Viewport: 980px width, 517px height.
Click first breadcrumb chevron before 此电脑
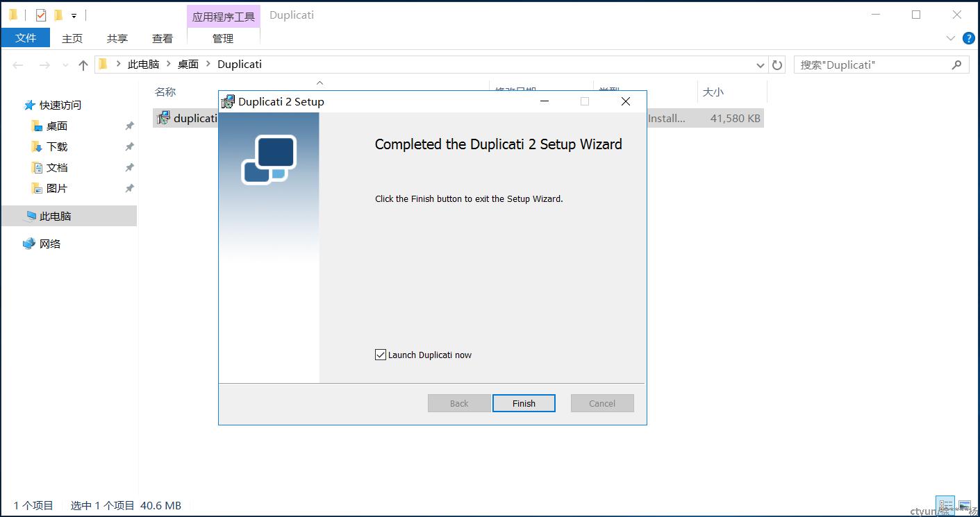click(x=119, y=65)
